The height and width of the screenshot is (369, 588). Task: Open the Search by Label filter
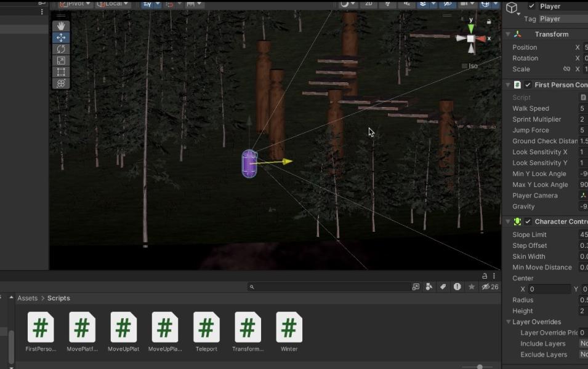443,287
